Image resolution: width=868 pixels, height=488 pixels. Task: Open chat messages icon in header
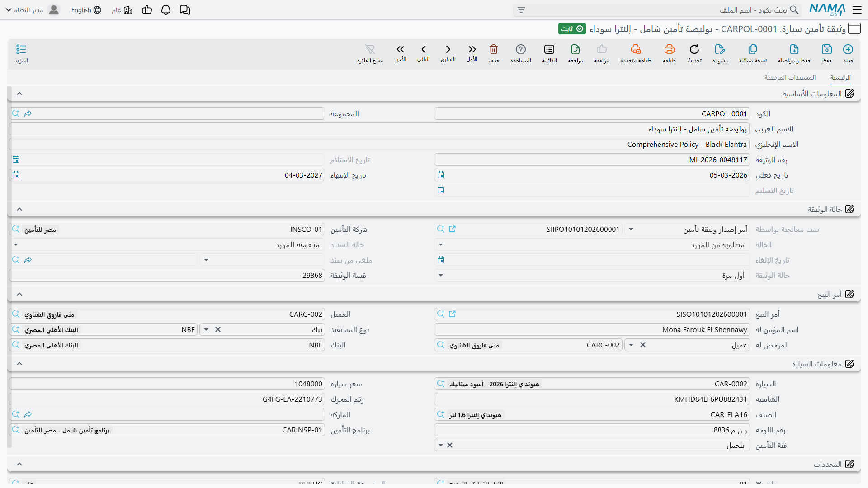(x=185, y=10)
